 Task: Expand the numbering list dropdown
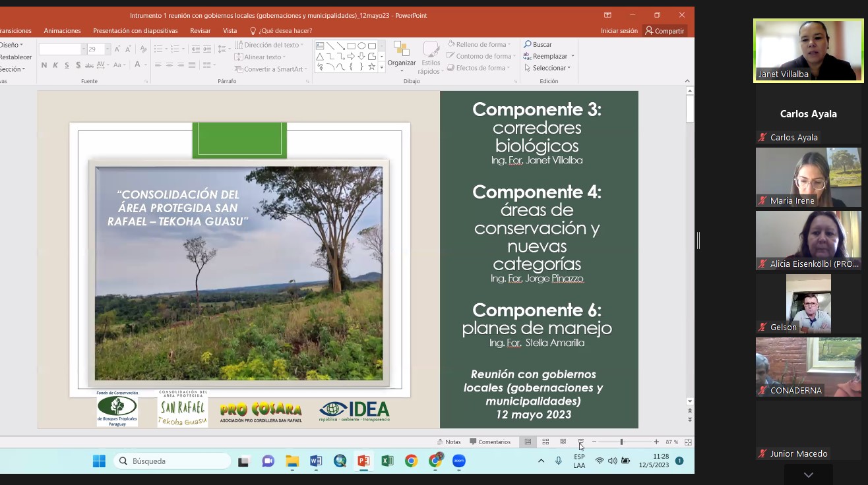tap(183, 49)
